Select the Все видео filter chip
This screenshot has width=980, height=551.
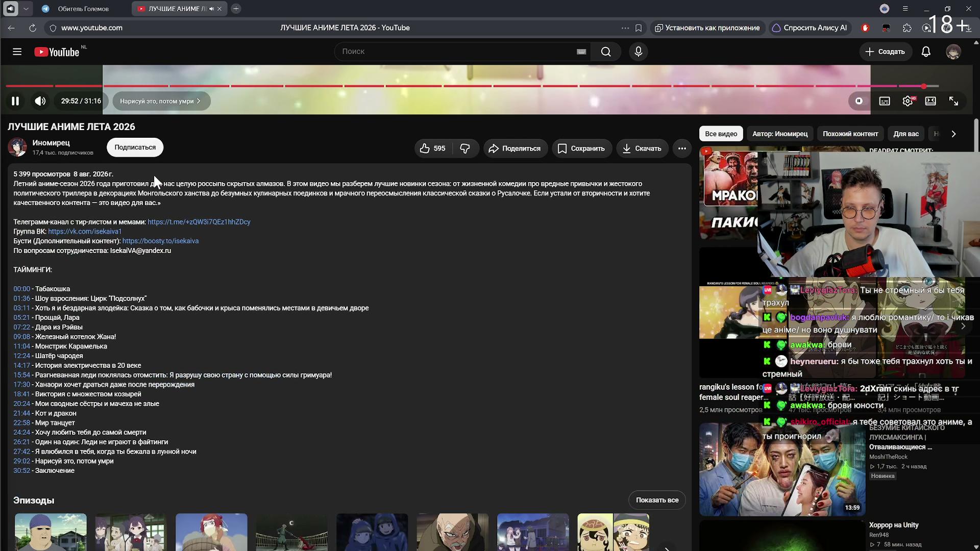point(721,134)
